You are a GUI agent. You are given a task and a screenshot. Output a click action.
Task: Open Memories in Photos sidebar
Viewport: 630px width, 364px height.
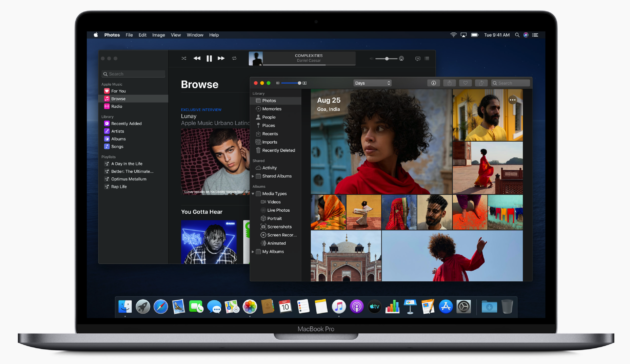[x=276, y=109]
